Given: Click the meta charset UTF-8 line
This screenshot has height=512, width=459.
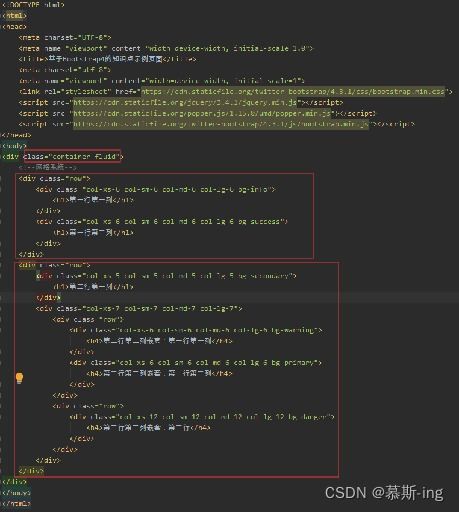Looking at the screenshot, I should point(65,37).
